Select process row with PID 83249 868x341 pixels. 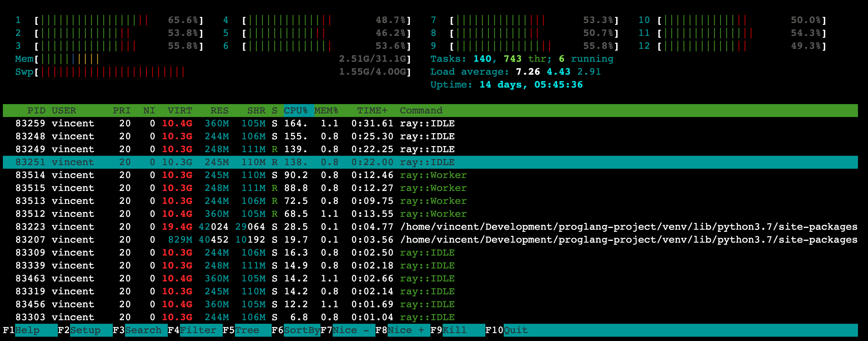coord(430,149)
